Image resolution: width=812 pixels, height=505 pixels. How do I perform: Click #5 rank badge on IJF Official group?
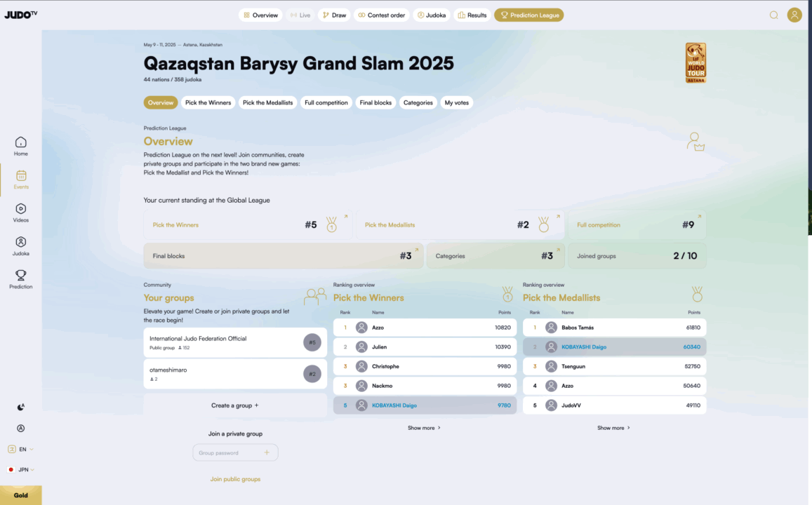pyautogui.click(x=312, y=342)
